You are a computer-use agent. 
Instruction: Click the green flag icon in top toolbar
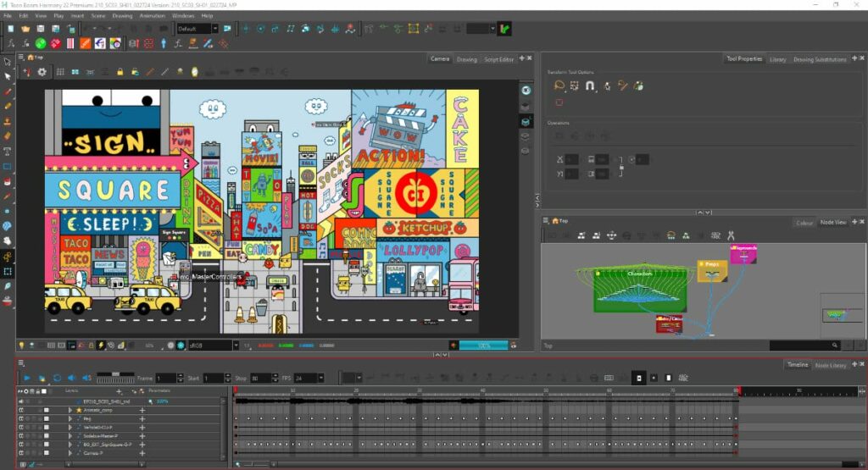point(504,28)
